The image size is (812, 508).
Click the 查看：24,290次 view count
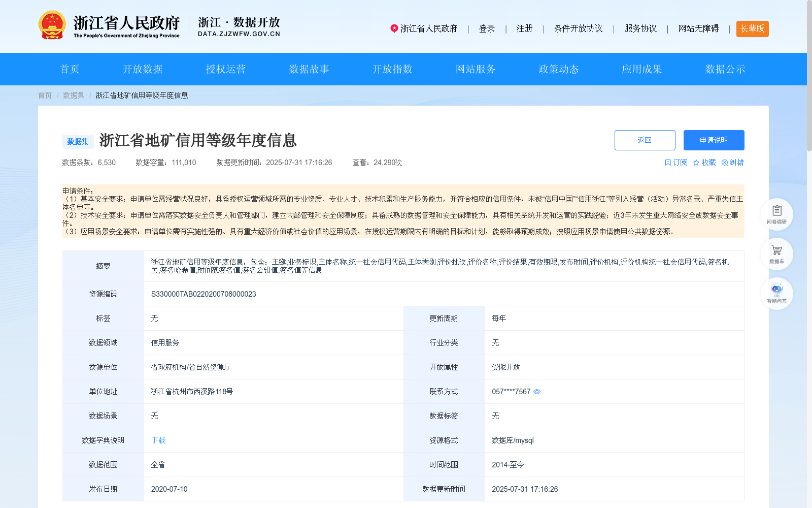377,163
